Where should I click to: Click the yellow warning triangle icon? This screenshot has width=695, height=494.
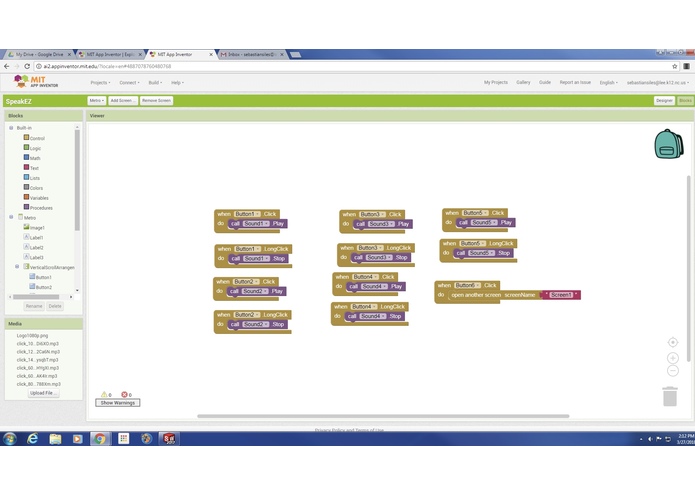tap(104, 394)
